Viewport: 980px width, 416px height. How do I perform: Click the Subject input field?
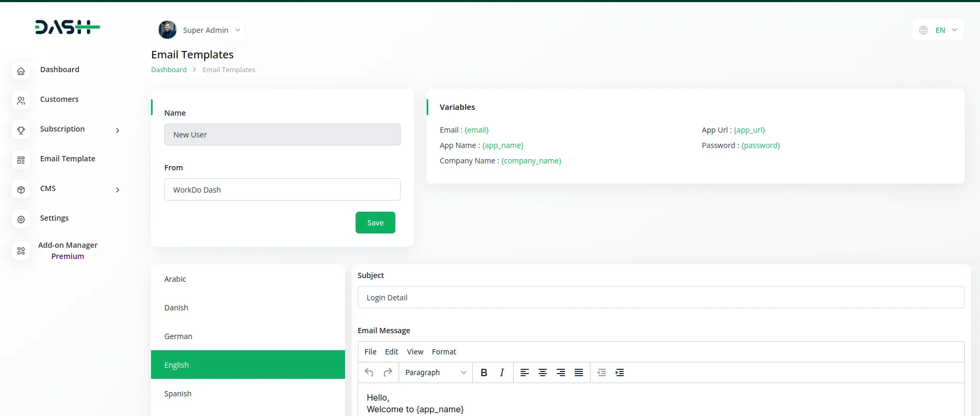tap(660, 298)
